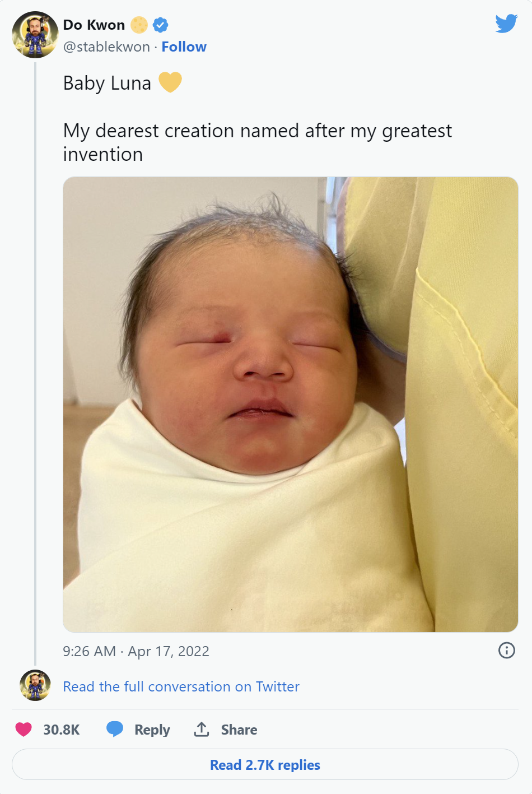Image resolution: width=532 pixels, height=794 pixels.
Task: Read the full conversation on Twitter
Action: 181,686
